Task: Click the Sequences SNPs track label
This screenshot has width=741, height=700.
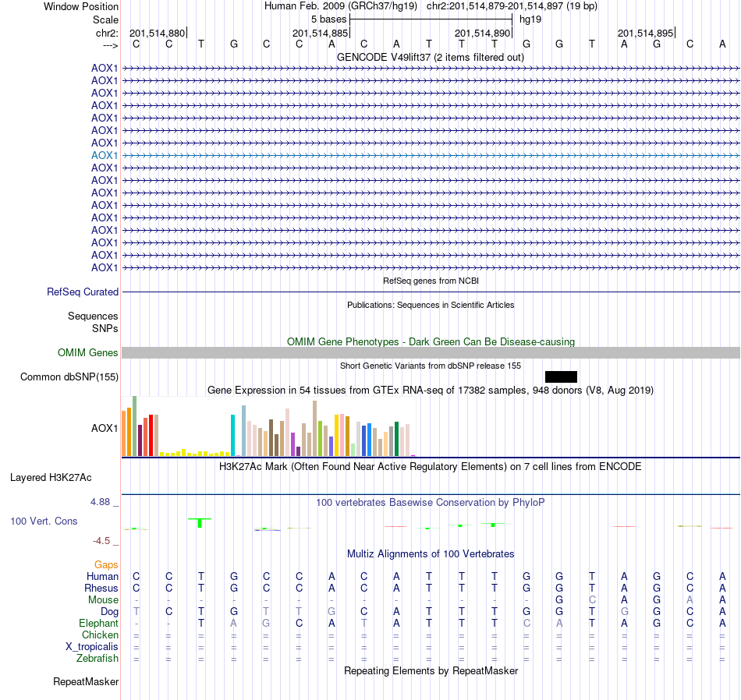Action: (x=93, y=322)
